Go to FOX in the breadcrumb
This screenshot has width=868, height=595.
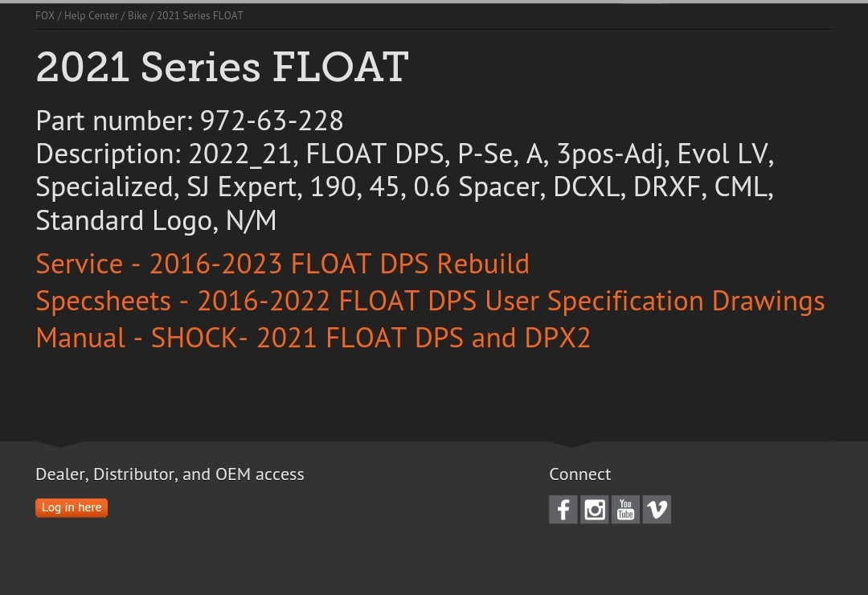(x=45, y=16)
